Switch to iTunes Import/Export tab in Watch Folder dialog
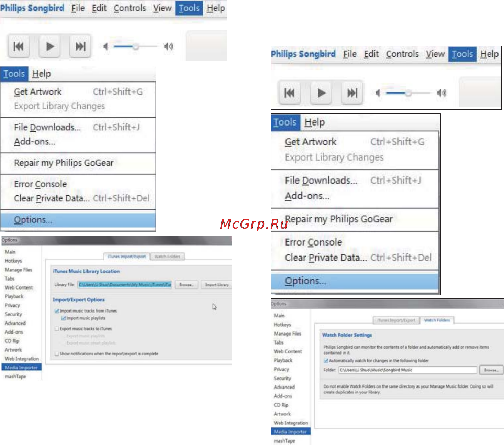Viewport: 504px width, 447px height. (x=396, y=320)
